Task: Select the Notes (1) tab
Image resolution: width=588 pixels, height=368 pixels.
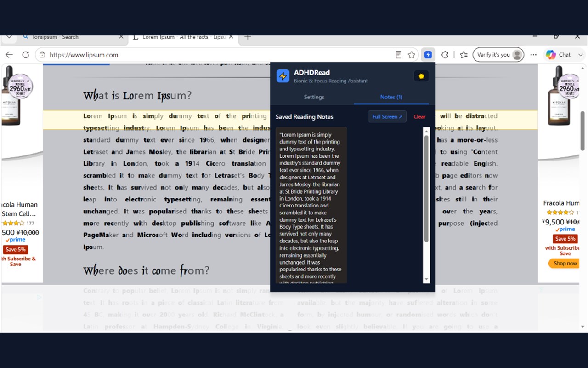Action: click(391, 97)
